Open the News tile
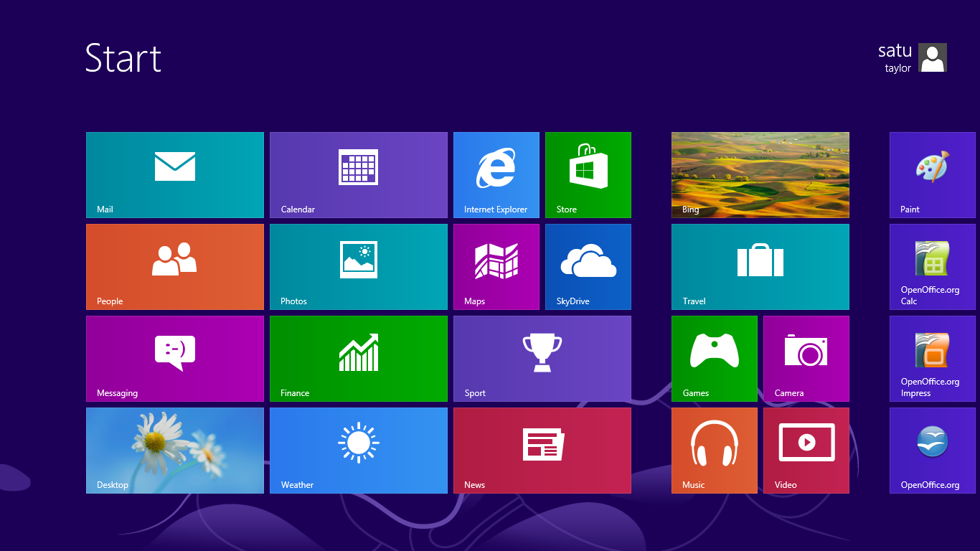Screen dimensions: 980x551 tap(542, 451)
